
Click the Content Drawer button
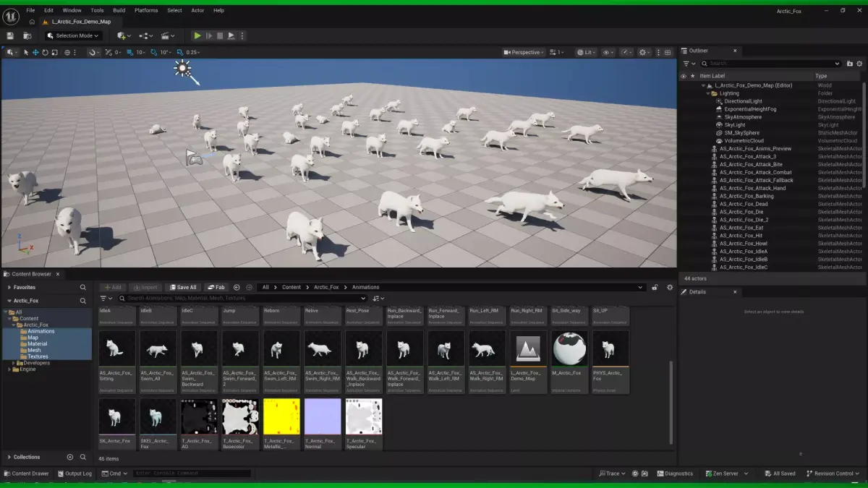click(26, 474)
